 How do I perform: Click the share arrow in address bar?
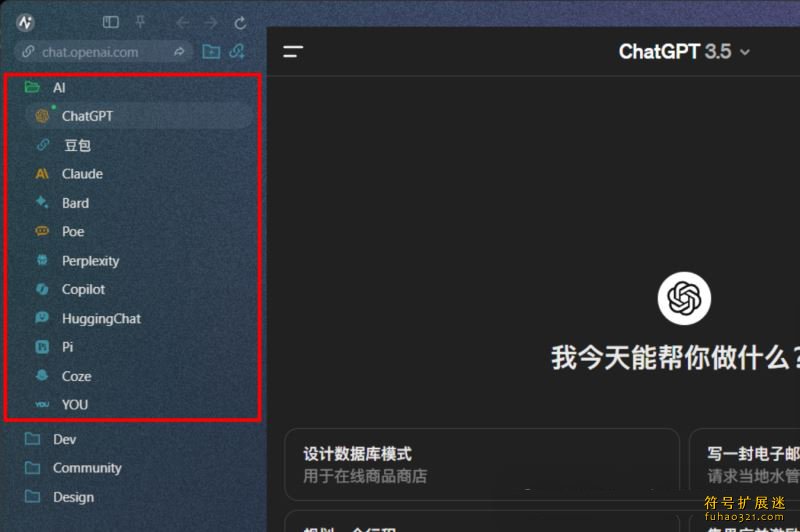(179, 52)
